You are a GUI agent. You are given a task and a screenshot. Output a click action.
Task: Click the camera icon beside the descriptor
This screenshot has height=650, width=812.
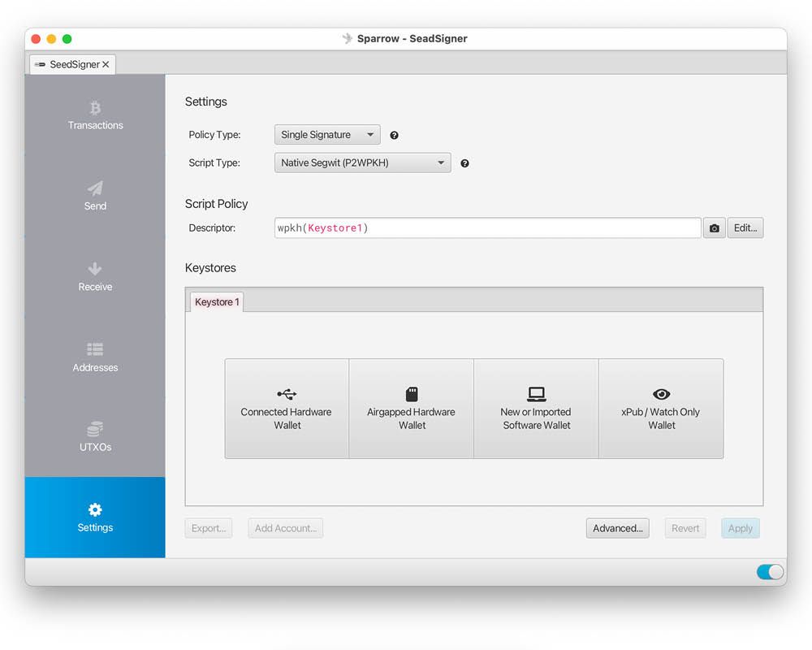point(714,228)
